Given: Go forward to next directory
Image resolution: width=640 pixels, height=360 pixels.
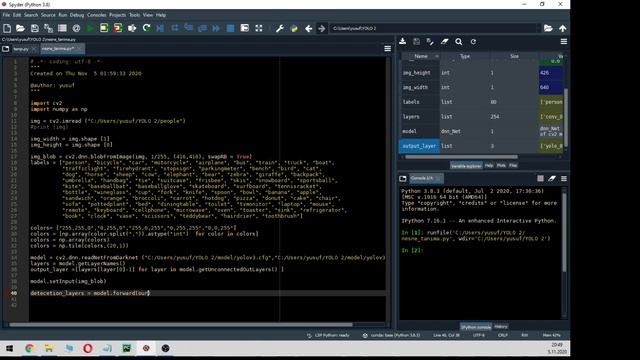Looking at the screenshot, I should pos(322,28).
